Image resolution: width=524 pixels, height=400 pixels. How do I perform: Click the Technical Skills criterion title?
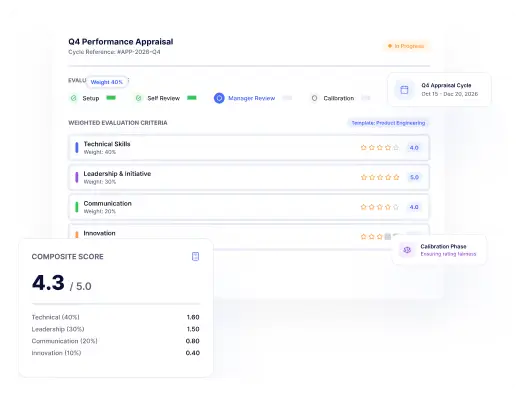(107, 144)
